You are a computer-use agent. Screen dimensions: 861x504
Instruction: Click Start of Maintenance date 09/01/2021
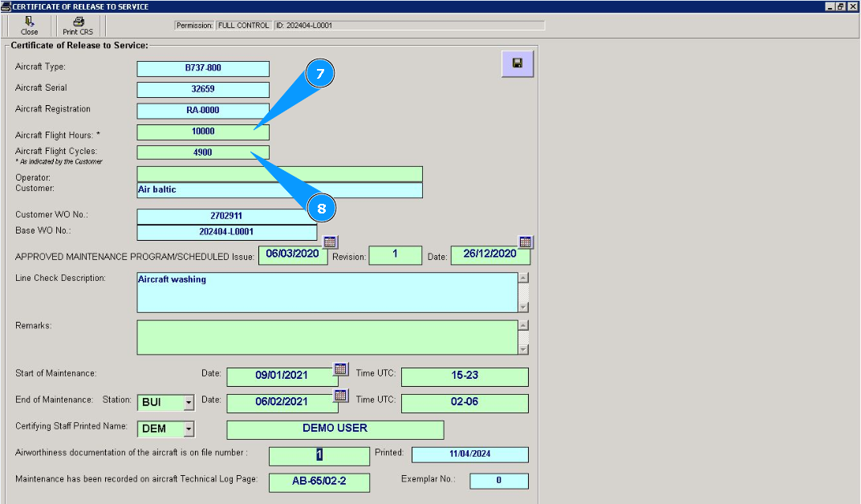(282, 376)
